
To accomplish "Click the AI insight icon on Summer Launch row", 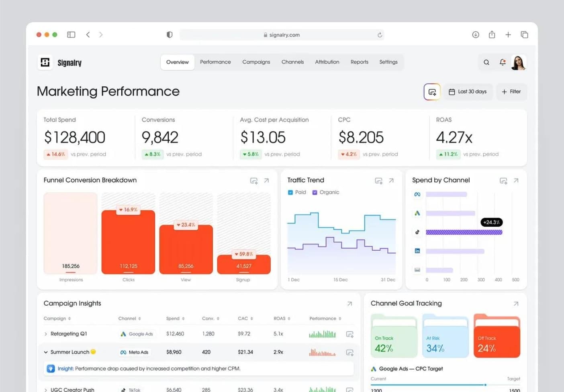I will tap(349, 353).
